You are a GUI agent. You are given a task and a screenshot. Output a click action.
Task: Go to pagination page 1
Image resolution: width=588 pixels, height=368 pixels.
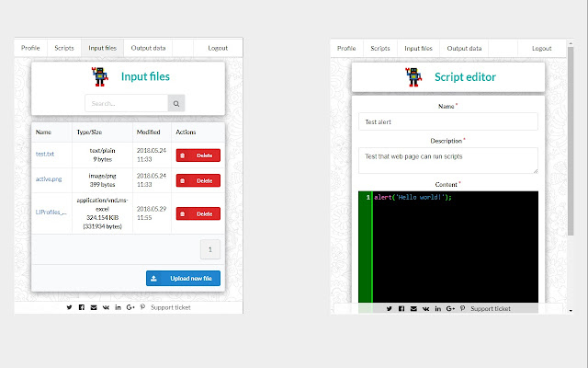[x=210, y=249]
